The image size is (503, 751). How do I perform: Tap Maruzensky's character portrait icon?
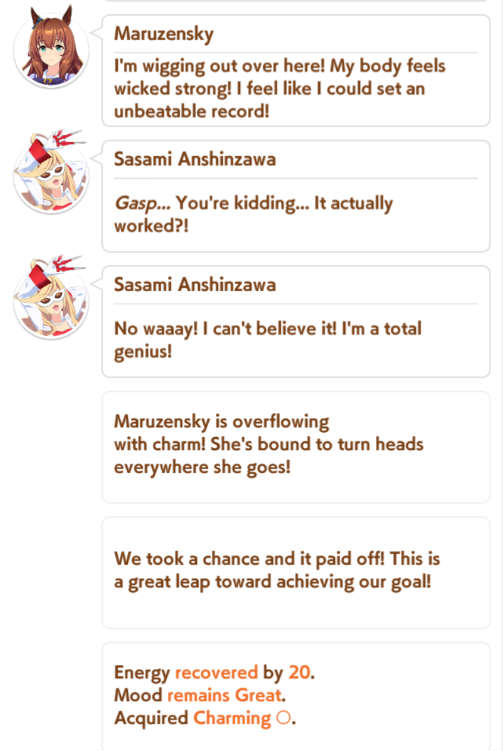(x=51, y=47)
